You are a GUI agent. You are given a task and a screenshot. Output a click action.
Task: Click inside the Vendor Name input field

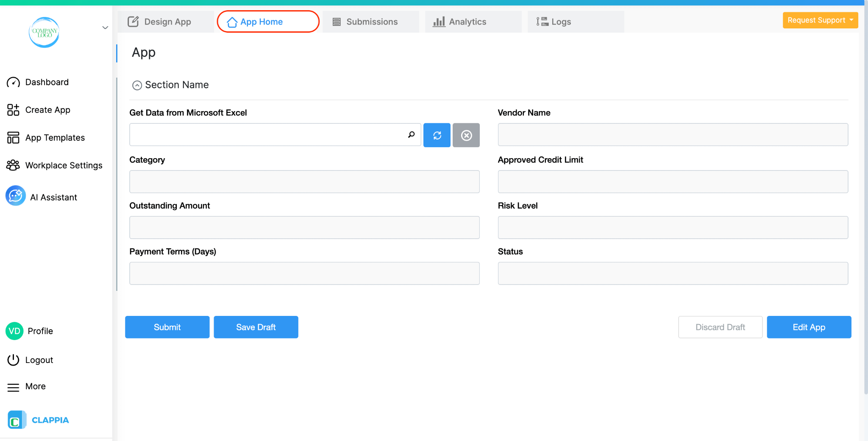pos(672,134)
